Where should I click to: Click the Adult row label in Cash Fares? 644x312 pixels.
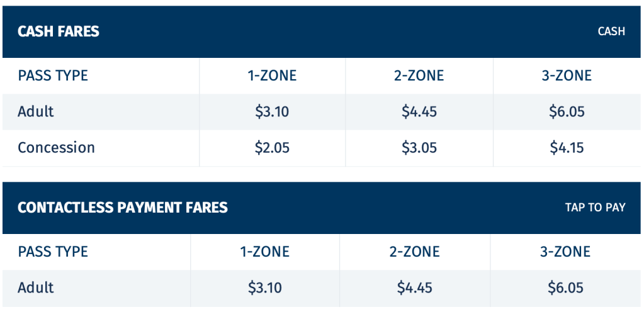36,112
